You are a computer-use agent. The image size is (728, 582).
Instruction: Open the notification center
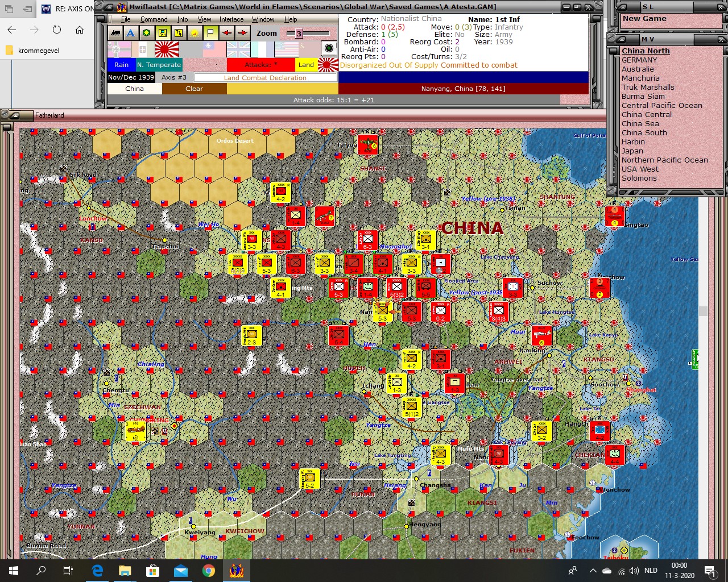710,571
